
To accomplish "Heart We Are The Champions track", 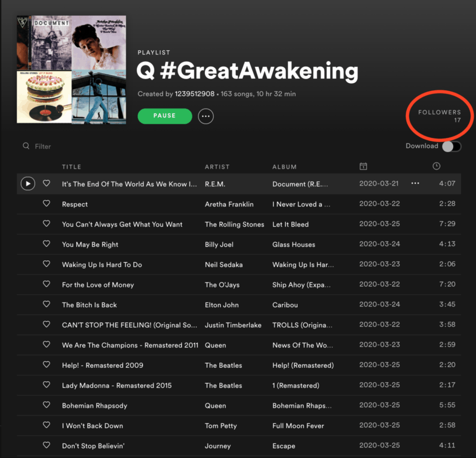I will 47,344.
